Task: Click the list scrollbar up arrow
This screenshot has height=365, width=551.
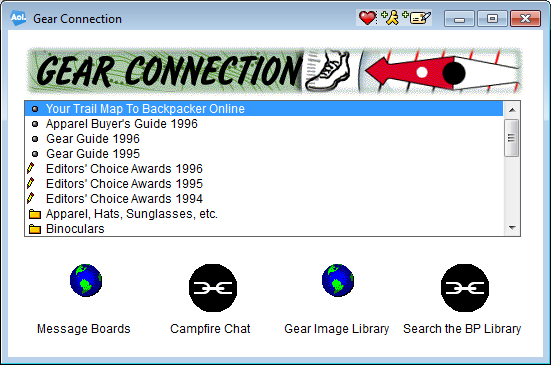Action: click(x=512, y=110)
